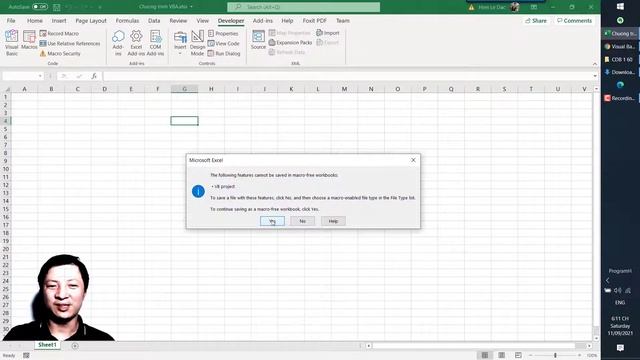The width and height of the screenshot is (640, 360).
Task: Click the Insert Function fx icon
Action: point(94,76)
